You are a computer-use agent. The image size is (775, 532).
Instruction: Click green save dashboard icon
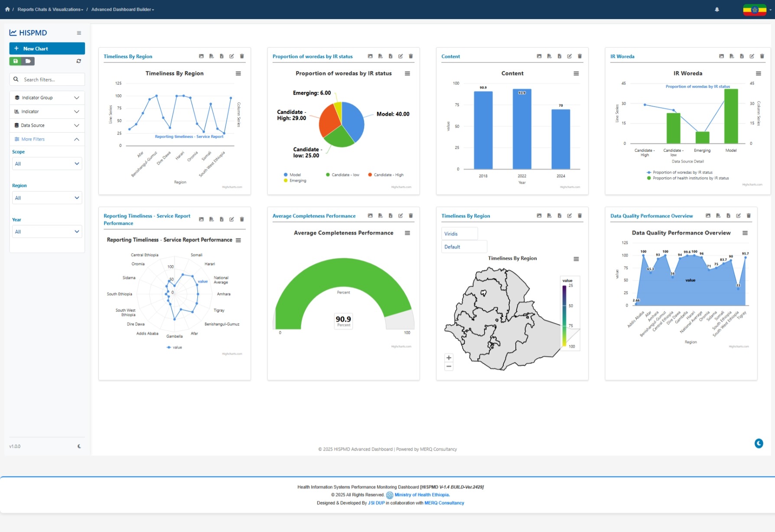(16, 61)
